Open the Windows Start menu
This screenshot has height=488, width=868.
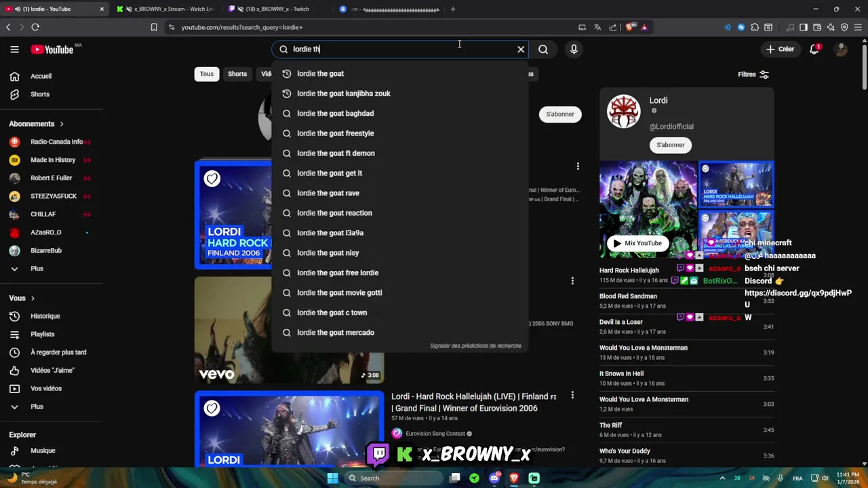tap(332, 478)
